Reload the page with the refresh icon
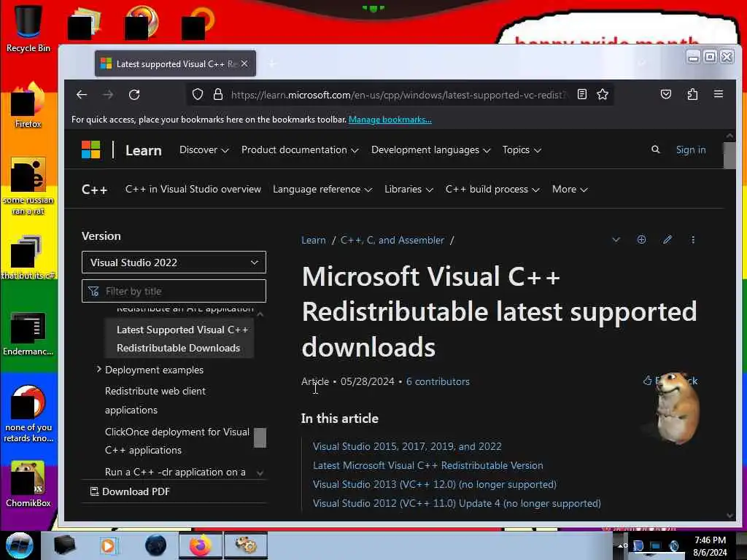Screen dimensions: 747x560 [134, 95]
